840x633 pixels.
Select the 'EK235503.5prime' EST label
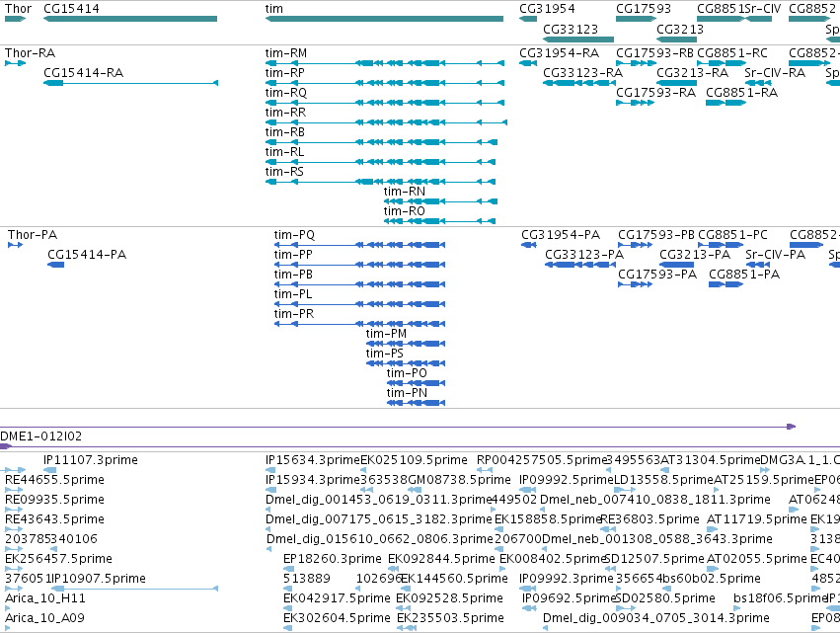pos(450,618)
